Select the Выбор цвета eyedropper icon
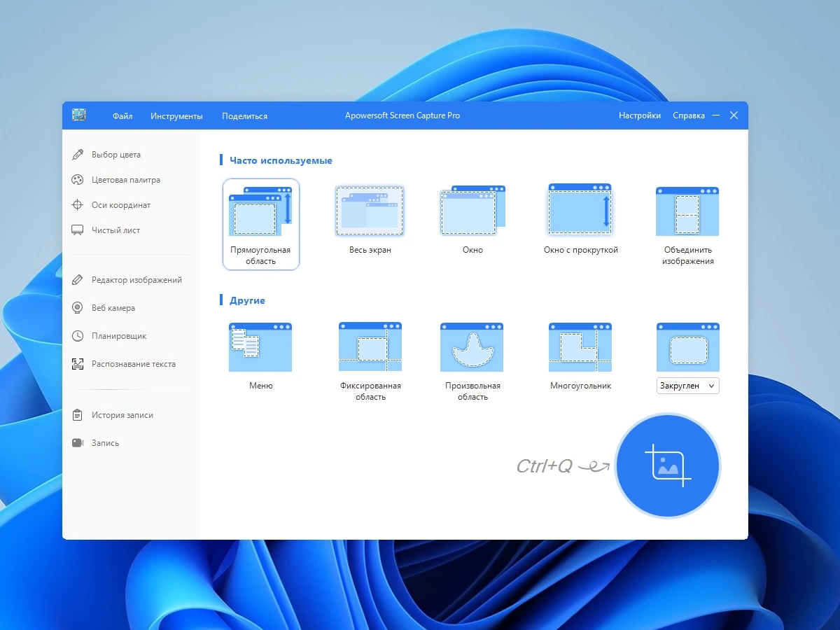Image resolution: width=840 pixels, height=630 pixels. [78, 155]
